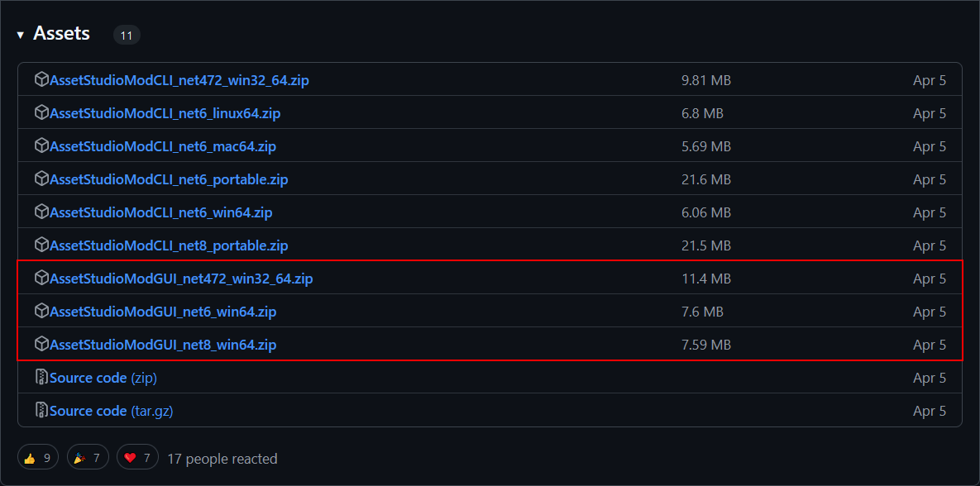The width and height of the screenshot is (980, 486).
Task: Toggle the party popper reaction
Action: pyautogui.click(x=87, y=458)
